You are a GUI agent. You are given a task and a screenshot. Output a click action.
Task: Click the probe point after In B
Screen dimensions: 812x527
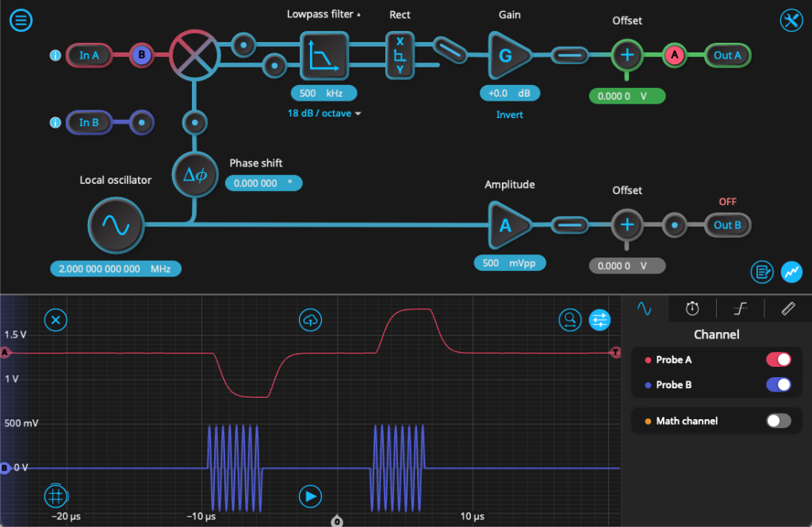[x=141, y=123]
